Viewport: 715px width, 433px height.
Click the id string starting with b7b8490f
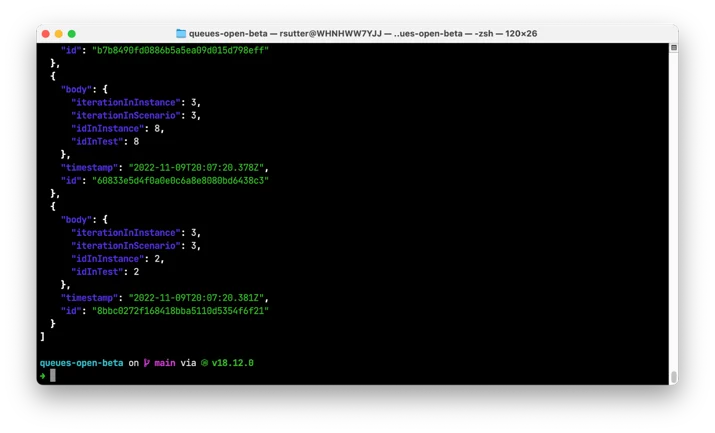[181, 50]
